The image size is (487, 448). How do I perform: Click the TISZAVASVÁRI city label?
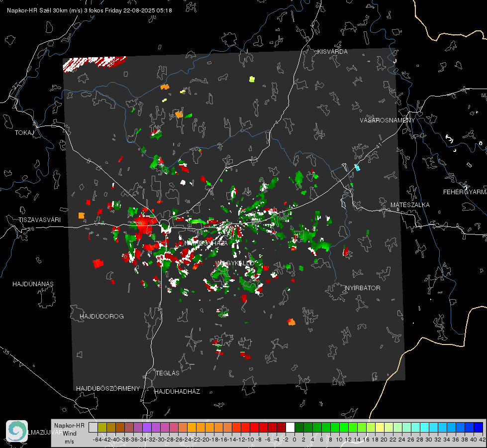[x=39, y=220]
